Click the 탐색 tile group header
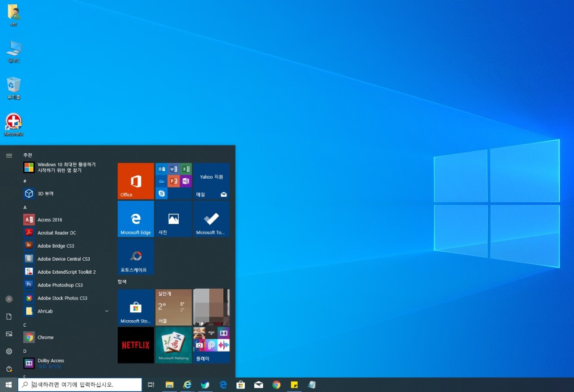The image size is (574, 392). (122, 282)
